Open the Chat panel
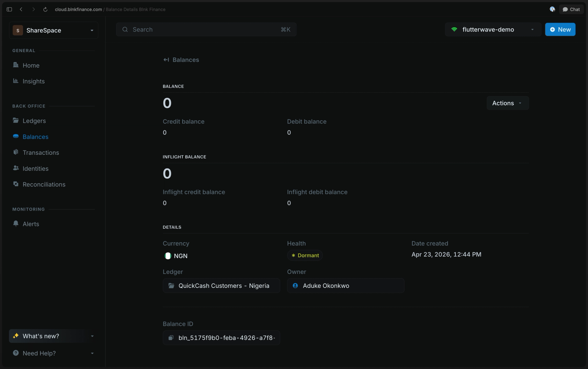Screen dimensions: 588x369 571,9
